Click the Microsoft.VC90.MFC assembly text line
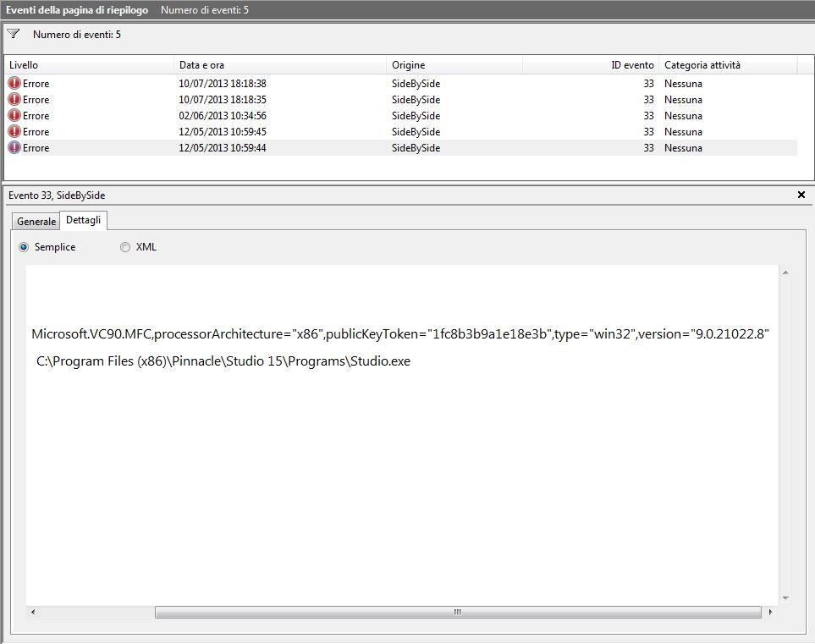The width and height of the screenshot is (815, 644). coord(400,333)
